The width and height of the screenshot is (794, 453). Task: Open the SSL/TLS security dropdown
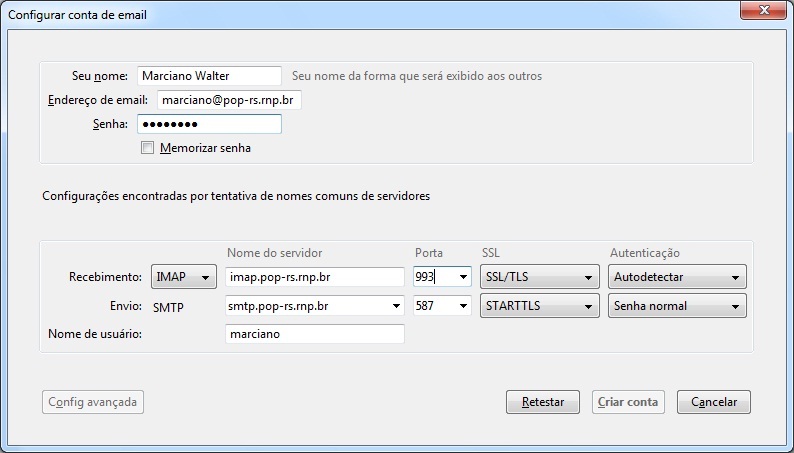click(x=540, y=277)
